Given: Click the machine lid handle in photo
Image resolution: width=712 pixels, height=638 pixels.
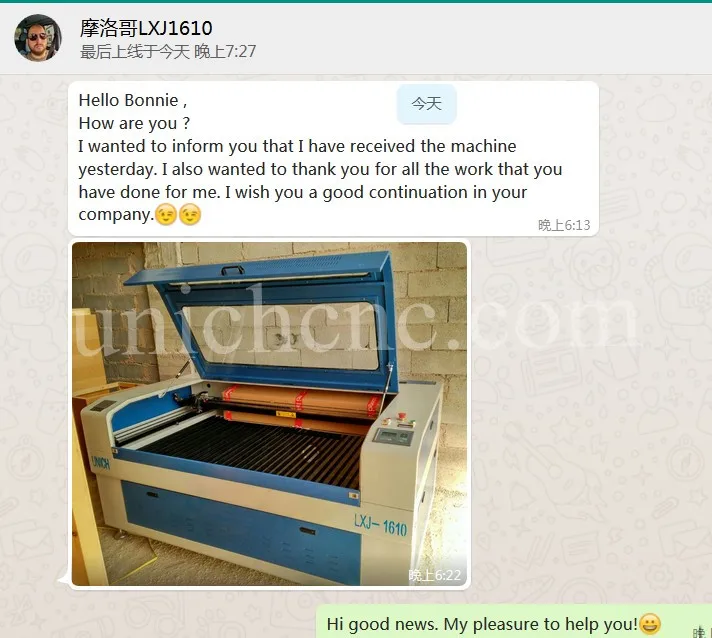Looking at the screenshot, I should coord(233,270).
